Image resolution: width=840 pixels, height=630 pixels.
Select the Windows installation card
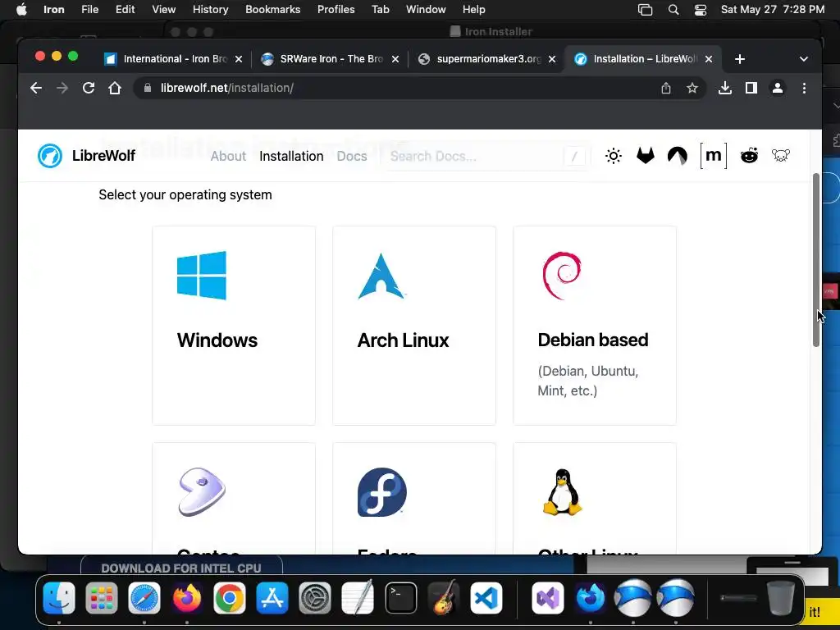point(234,326)
